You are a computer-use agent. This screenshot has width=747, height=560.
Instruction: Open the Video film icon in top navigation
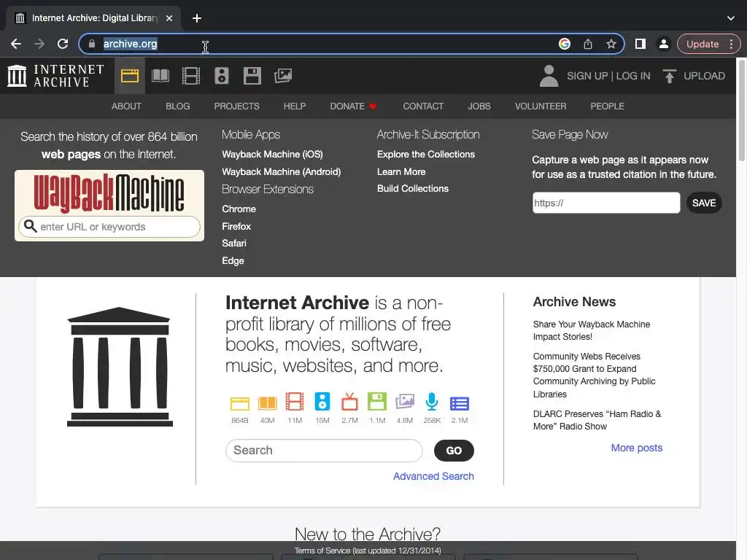[191, 76]
